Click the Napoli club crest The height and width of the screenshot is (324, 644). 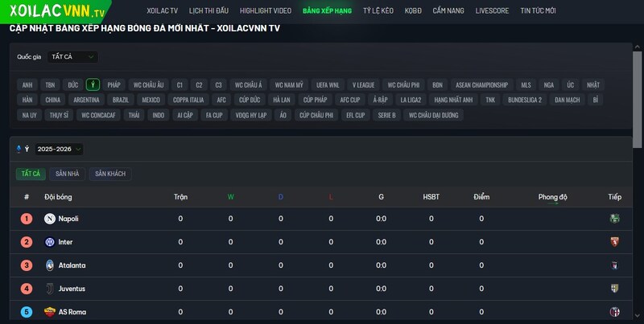(x=50, y=219)
